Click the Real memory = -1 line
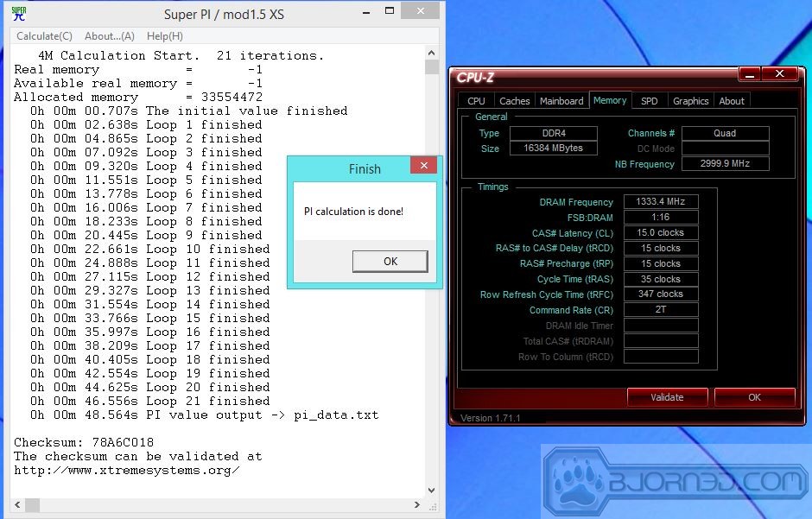The image size is (812, 519). point(138,70)
